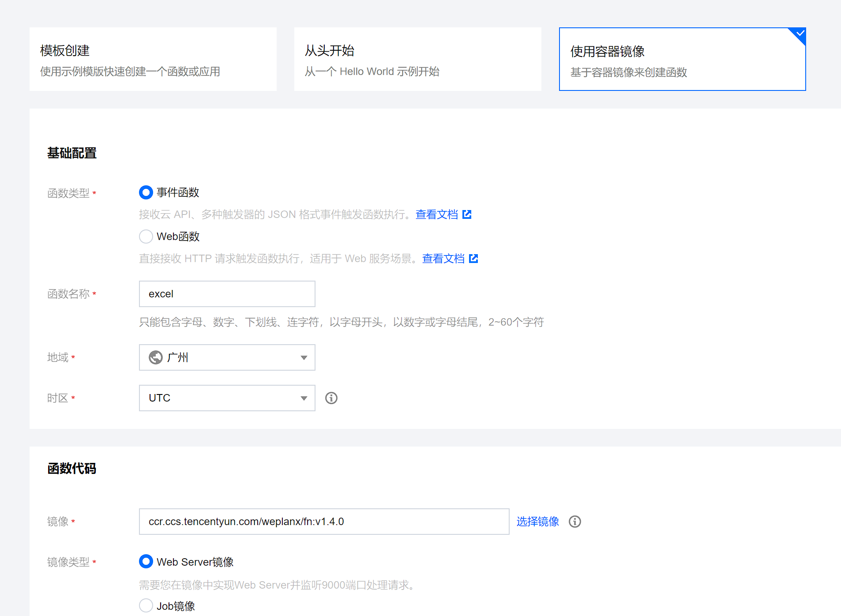Click the 函数名称 input containing excel
The height and width of the screenshot is (616, 841).
(x=227, y=294)
